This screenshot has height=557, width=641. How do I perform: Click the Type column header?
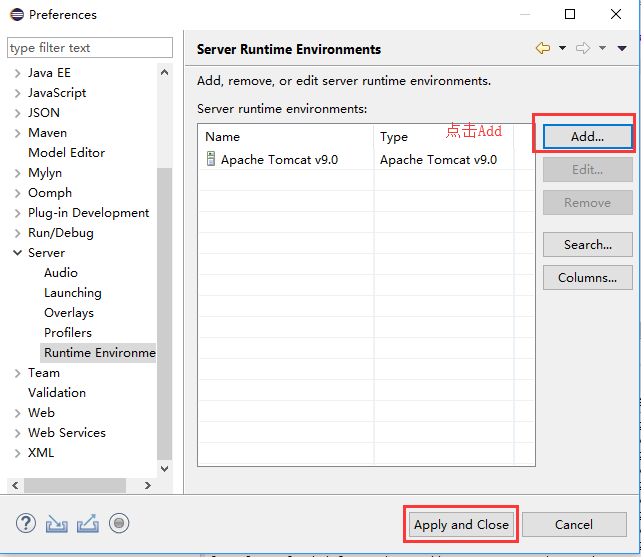[444, 136]
